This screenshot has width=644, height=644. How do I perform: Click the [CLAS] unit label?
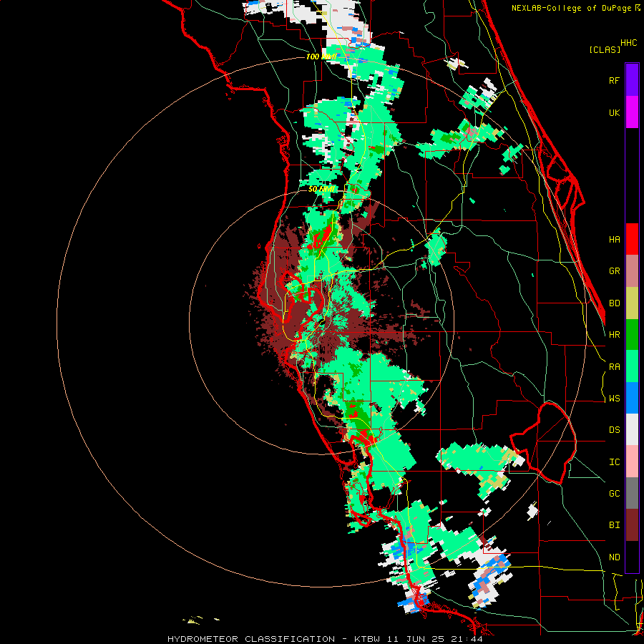(605, 49)
